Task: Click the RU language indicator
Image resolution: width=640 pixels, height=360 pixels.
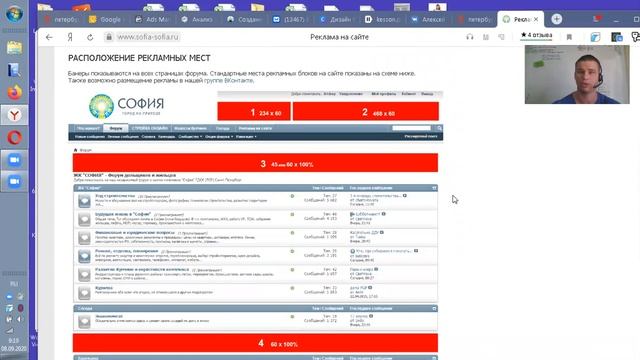Action: click(14, 283)
